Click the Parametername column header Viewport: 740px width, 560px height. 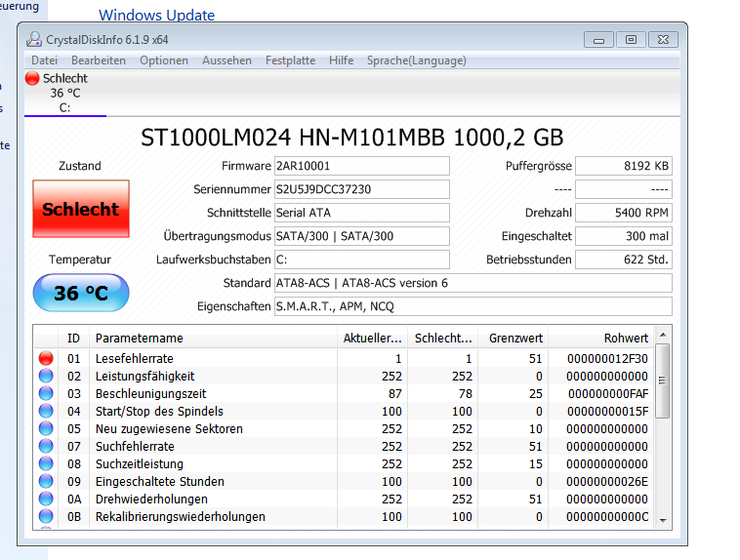point(213,338)
